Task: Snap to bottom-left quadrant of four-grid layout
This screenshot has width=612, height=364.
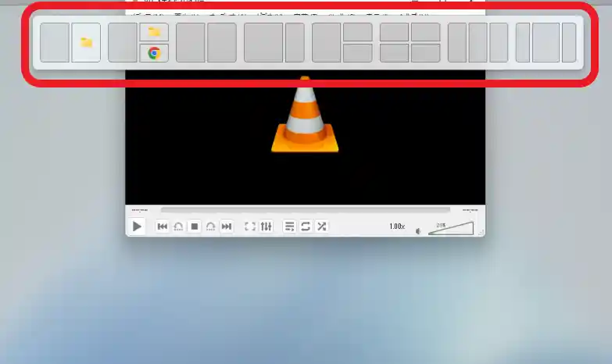Action: tap(394, 53)
